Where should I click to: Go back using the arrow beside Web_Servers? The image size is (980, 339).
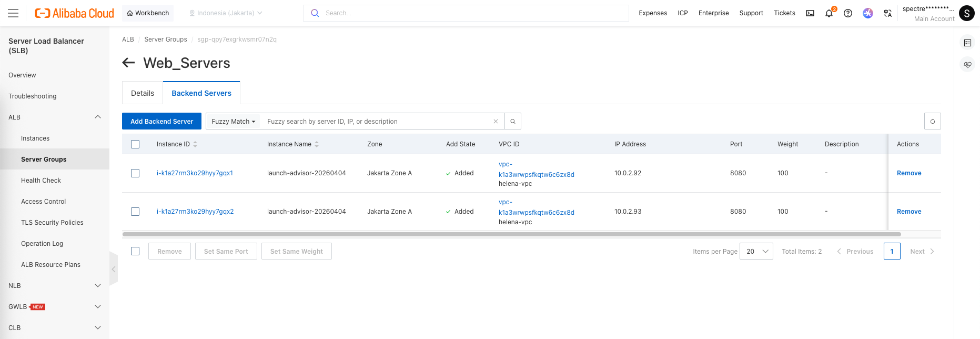[129, 63]
